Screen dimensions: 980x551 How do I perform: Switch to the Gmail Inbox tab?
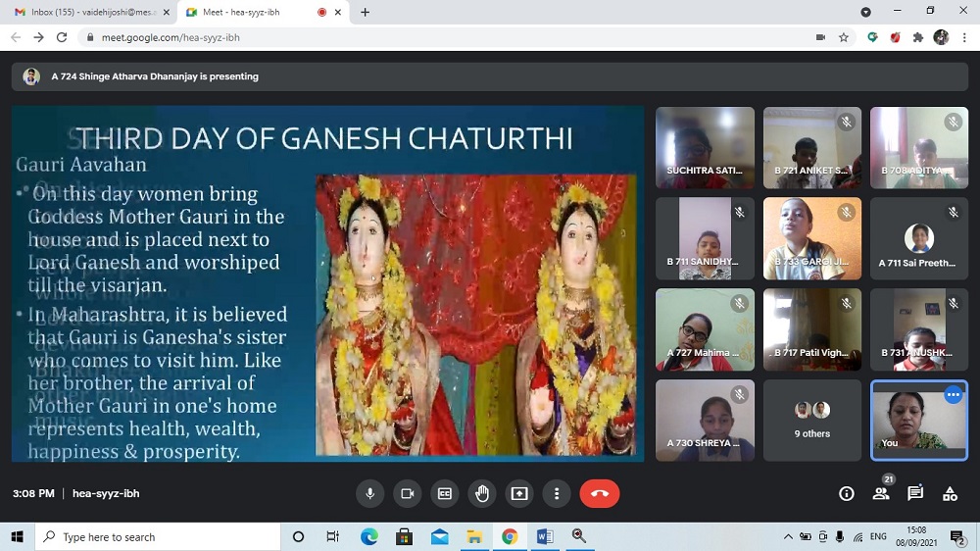pos(90,12)
